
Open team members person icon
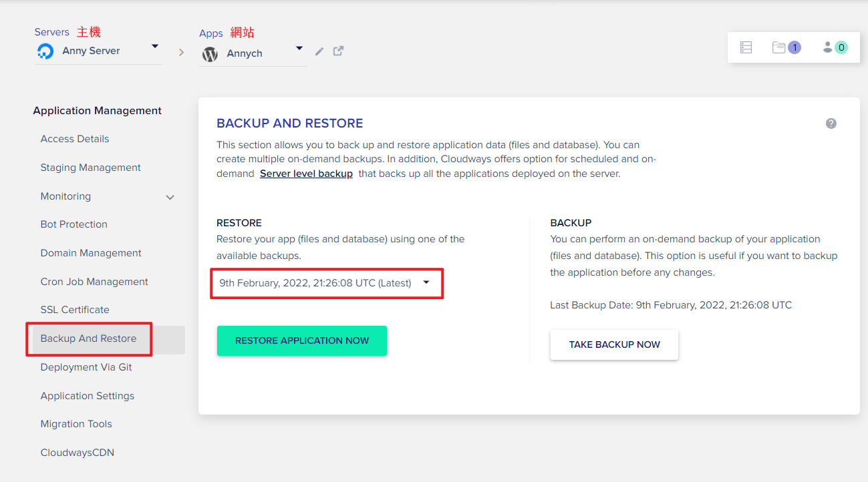click(835, 47)
